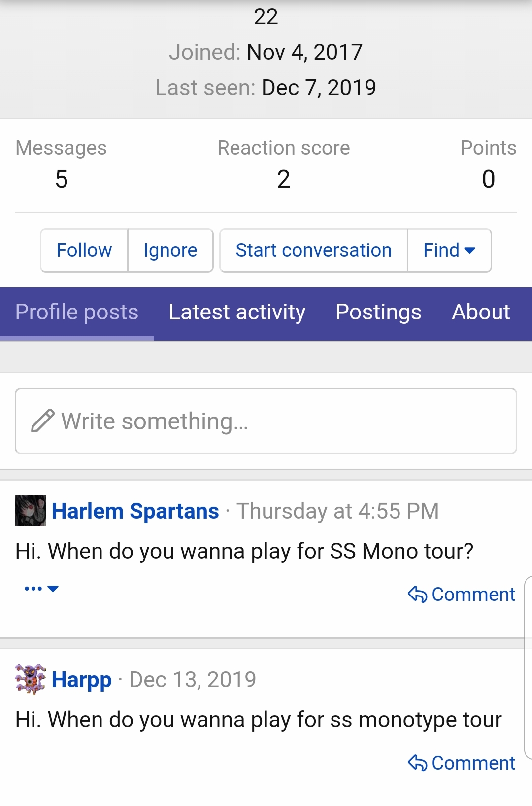Switch to Profile posts tab
Screen dimensions: 532x806
(x=77, y=312)
